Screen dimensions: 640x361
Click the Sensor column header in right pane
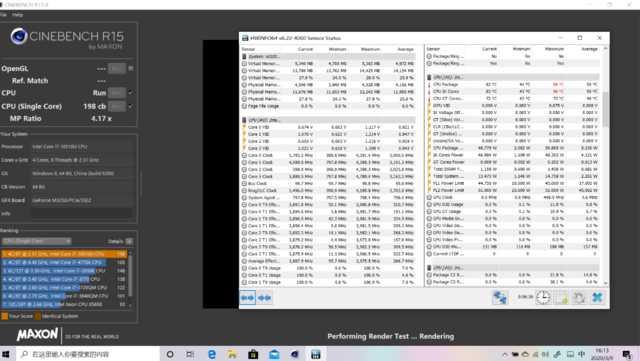click(433, 49)
